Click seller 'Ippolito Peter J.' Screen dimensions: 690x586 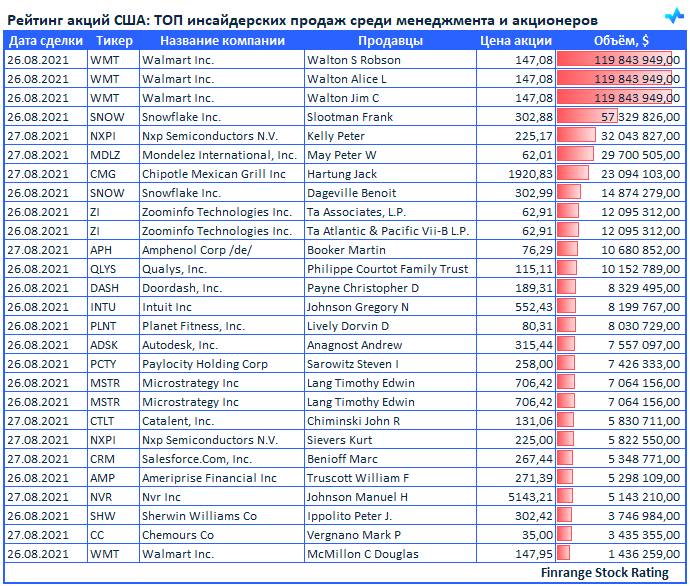tap(349, 516)
